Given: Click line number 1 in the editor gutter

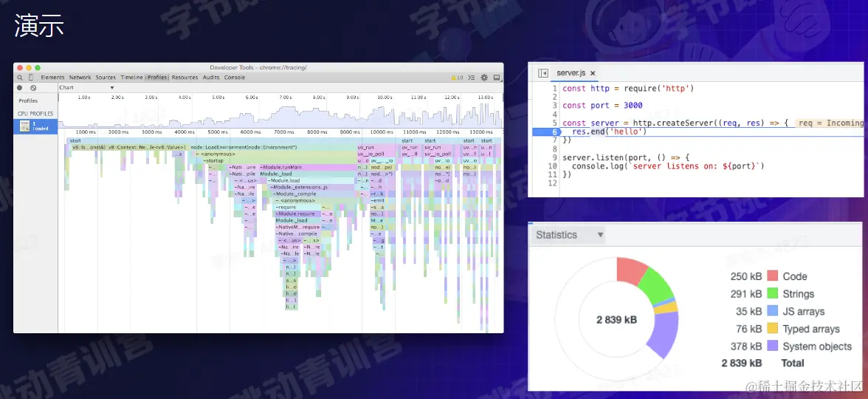Looking at the screenshot, I should (554, 89).
